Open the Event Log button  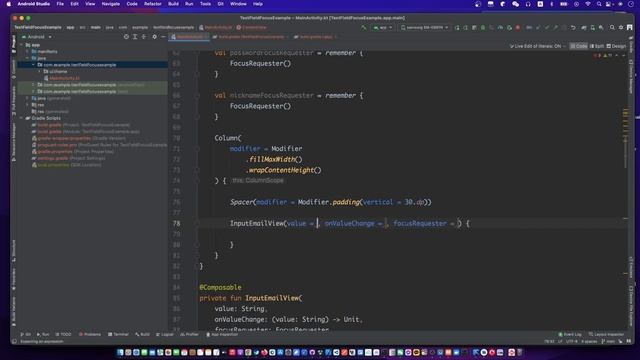point(570,334)
